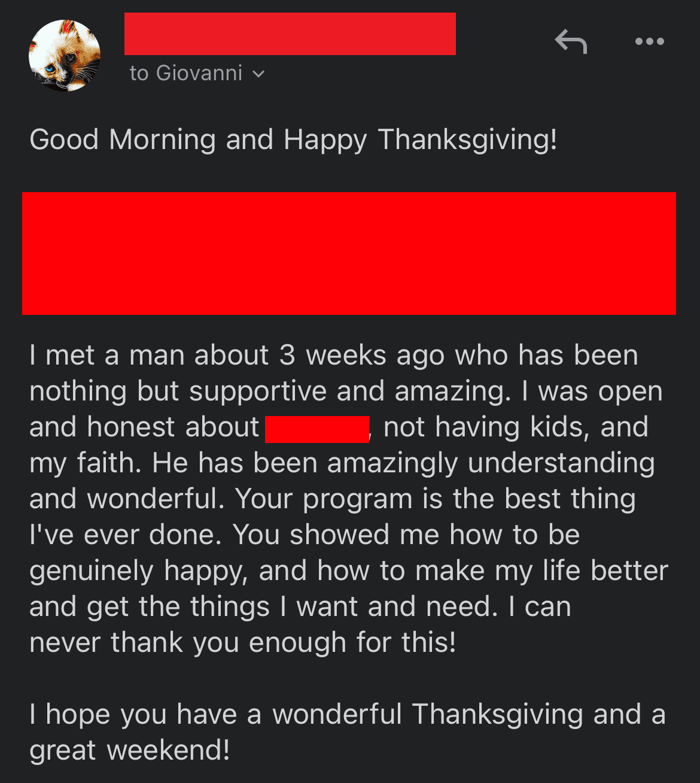
Task: Click the "to Giovanni" recipient label
Action: [x=186, y=73]
